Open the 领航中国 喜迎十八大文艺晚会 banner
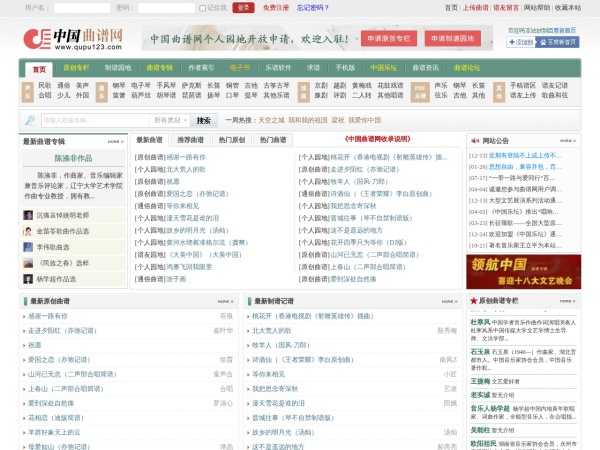This screenshot has height=450, width=600. 523,272
